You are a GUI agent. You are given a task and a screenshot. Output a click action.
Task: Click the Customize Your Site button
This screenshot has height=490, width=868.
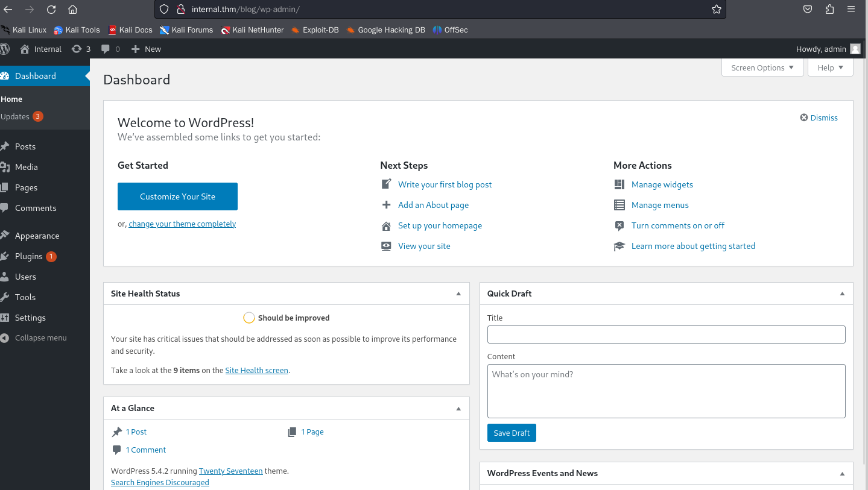click(177, 196)
